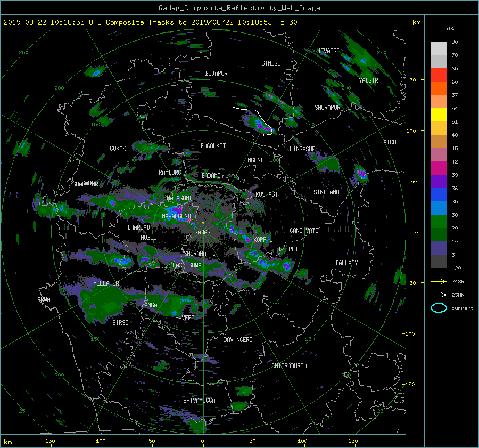Click the yellow 24SR track arrow legend

(x=439, y=281)
